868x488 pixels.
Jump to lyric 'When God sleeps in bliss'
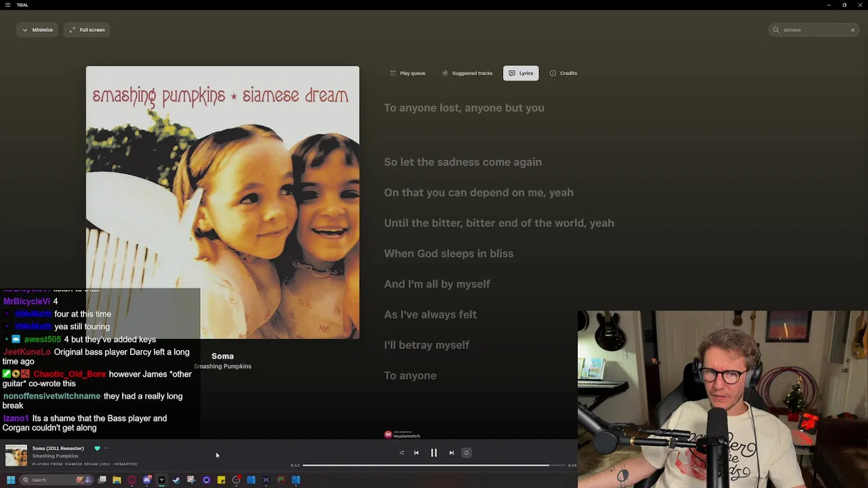448,253
